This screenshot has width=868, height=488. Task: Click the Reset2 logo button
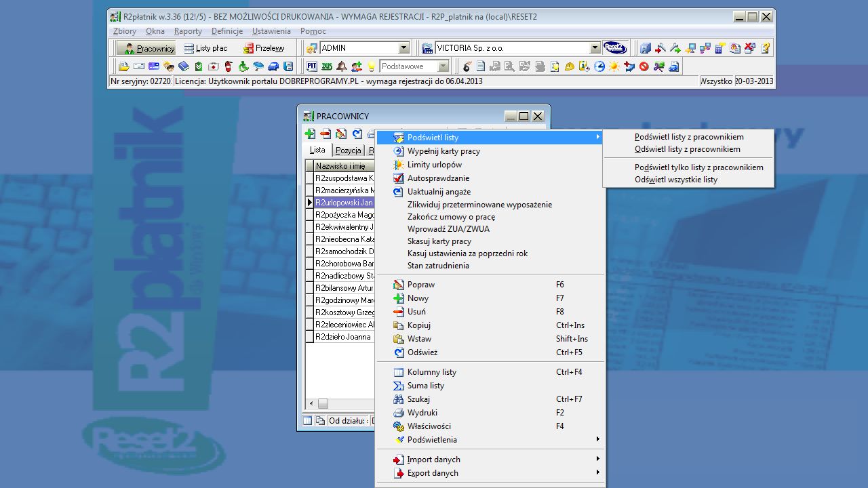(615, 48)
